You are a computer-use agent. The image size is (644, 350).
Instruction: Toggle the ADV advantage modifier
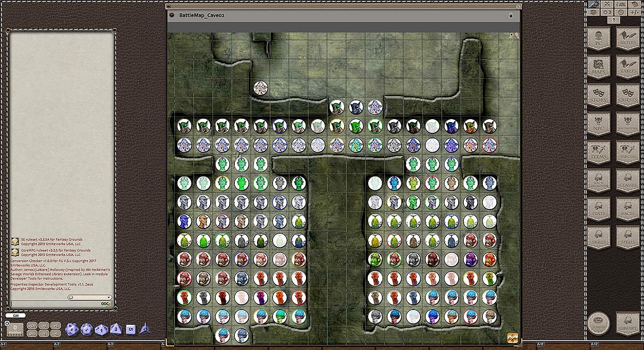32,326
